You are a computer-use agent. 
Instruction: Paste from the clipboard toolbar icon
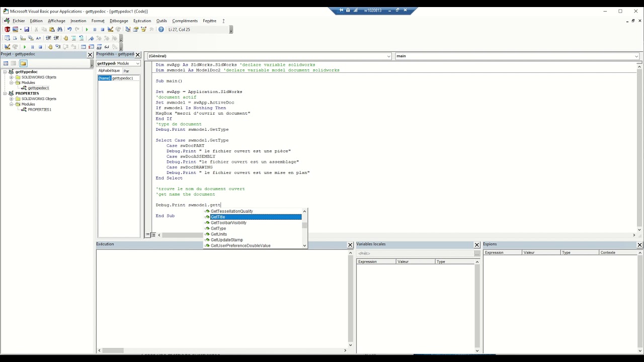click(x=52, y=29)
